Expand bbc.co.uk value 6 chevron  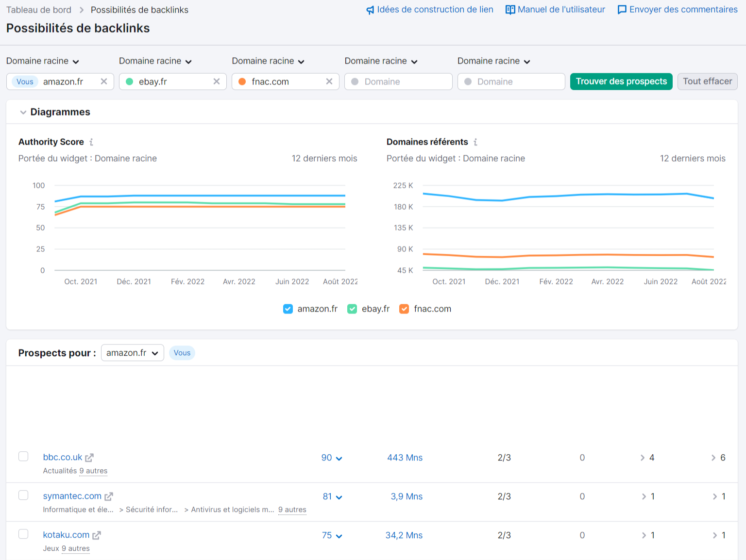tap(713, 458)
